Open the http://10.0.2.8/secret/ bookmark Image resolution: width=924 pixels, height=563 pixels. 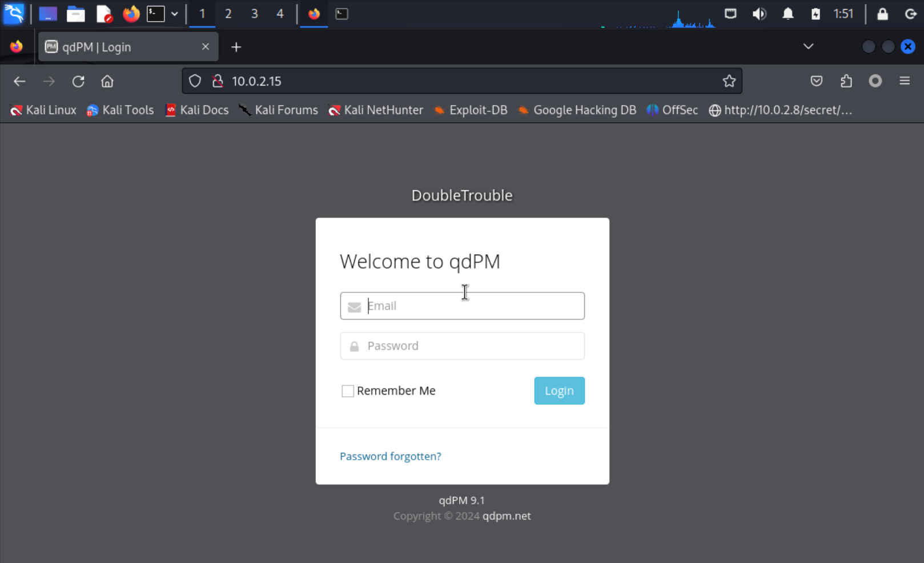pyautogui.click(x=780, y=110)
